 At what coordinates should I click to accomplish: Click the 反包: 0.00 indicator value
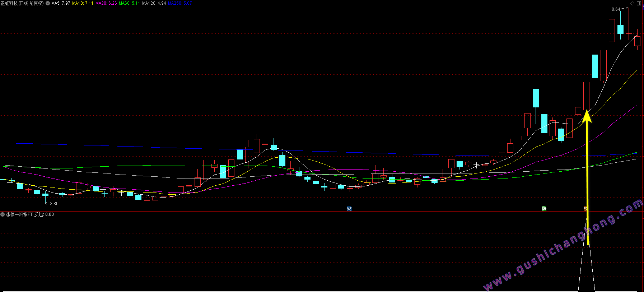click(44, 214)
